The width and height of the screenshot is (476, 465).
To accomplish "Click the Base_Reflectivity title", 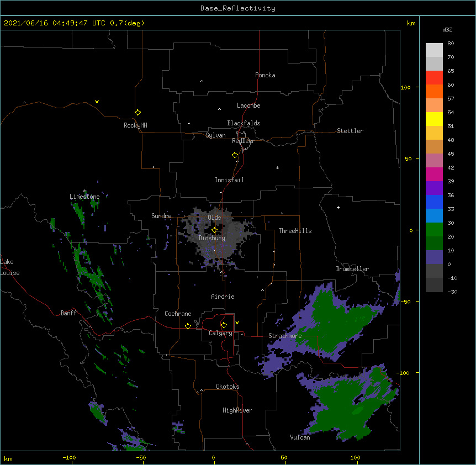I will coord(238,8).
